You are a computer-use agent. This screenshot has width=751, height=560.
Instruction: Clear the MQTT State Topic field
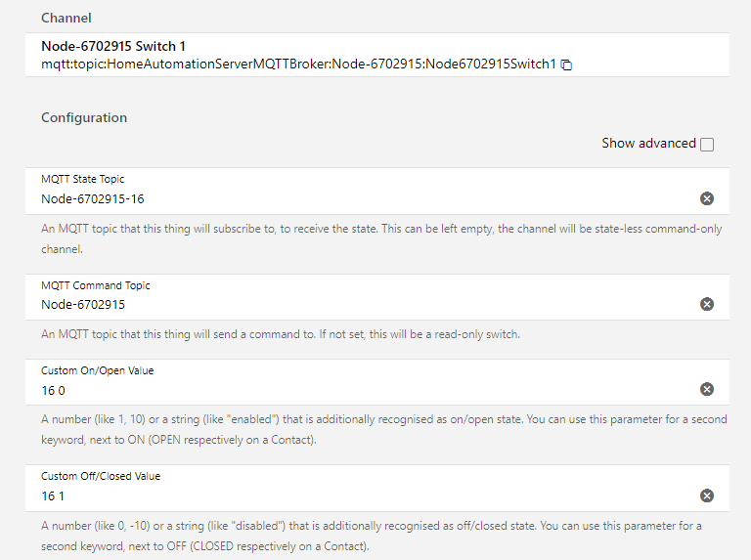point(707,198)
